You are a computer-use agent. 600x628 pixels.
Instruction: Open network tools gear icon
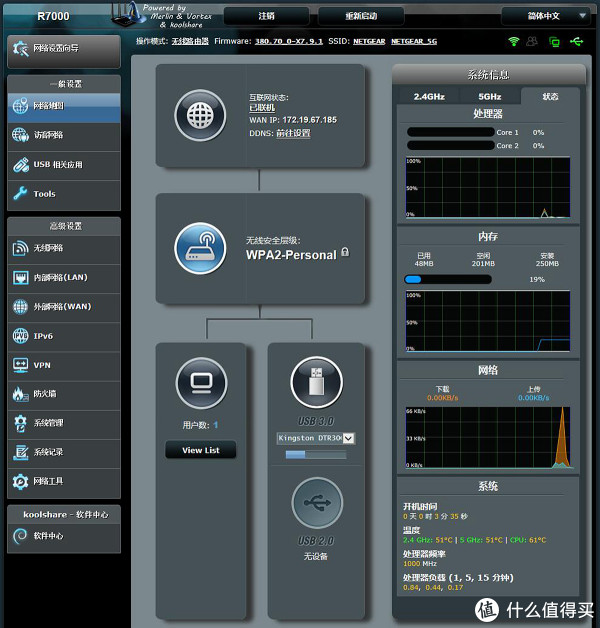[x=20, y=481]
